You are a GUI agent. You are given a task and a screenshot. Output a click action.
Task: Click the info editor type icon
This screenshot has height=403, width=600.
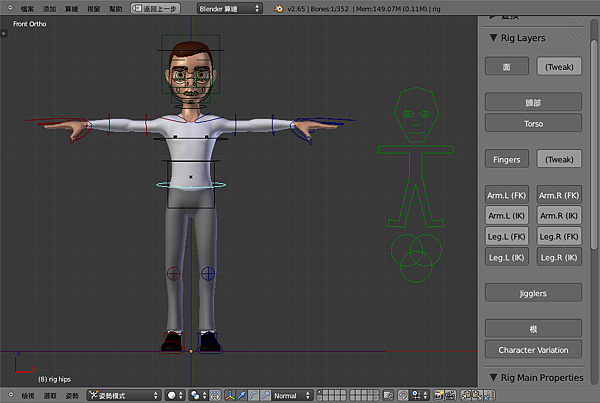click(9, 8)
